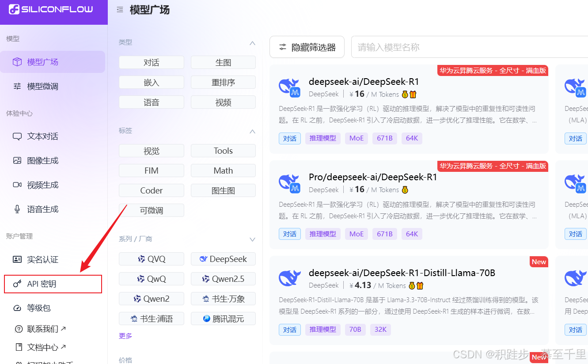Click the API 密钥 key icon
This screenshot has width=588, height=364.
click(17, 284)
